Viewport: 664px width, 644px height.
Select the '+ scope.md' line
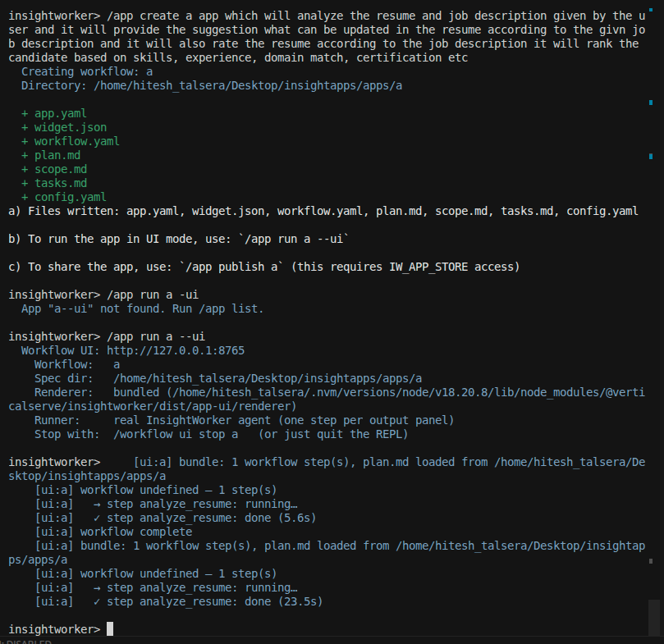[54, 169]
